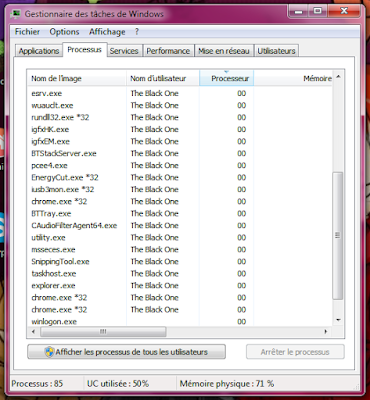Open the Utilisateurs tab
The width and height of the screenshot is (370, 400).
tap(276, 51)
